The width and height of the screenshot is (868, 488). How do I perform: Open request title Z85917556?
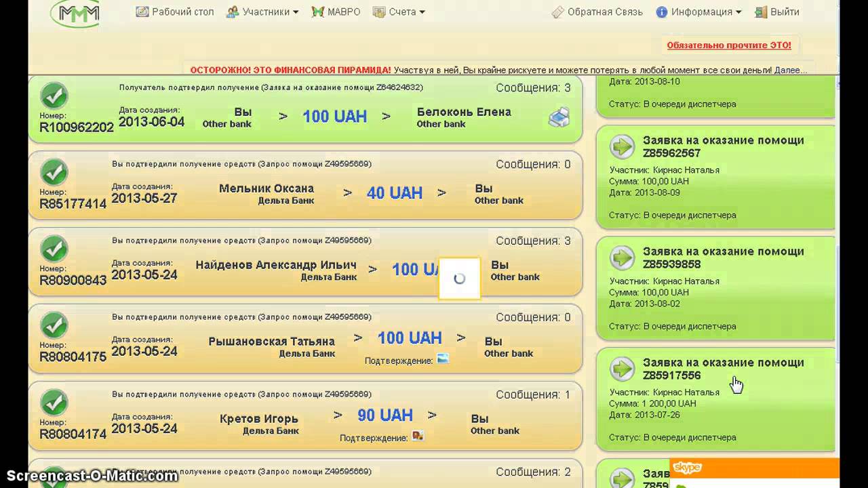(x=723, y=369)
